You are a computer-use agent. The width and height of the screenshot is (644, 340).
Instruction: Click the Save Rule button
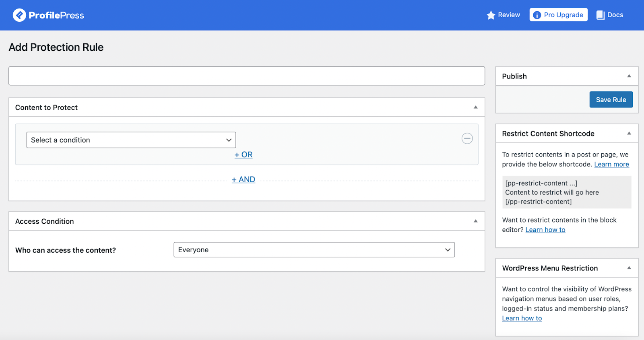click(x=611, y=100)
